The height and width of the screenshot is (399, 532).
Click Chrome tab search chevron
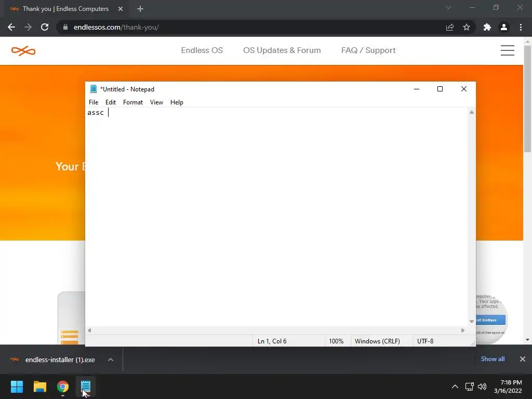tap(448, 7)
